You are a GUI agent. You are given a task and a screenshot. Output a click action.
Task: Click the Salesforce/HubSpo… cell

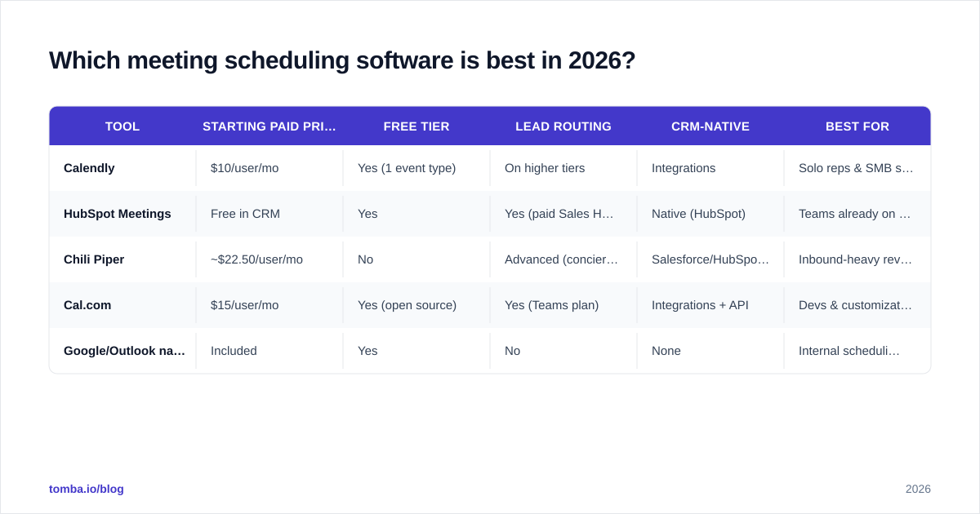[710, 259]
